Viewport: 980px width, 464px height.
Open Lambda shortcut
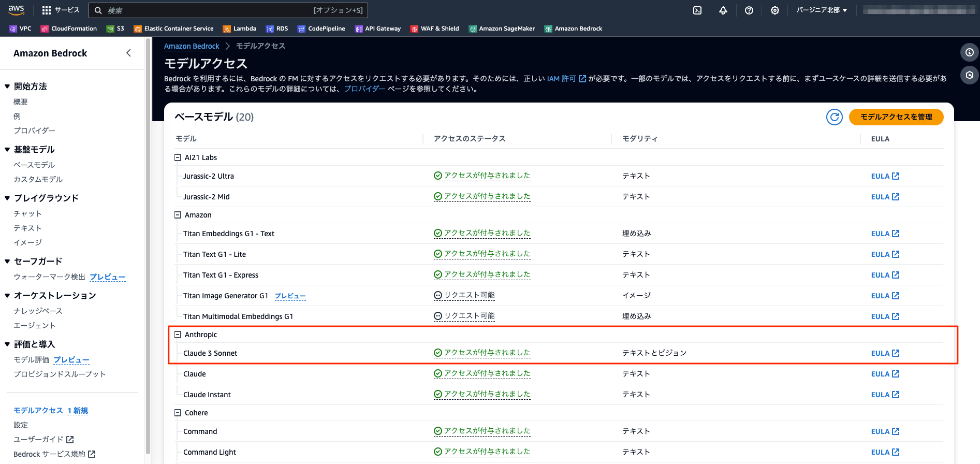240,28
